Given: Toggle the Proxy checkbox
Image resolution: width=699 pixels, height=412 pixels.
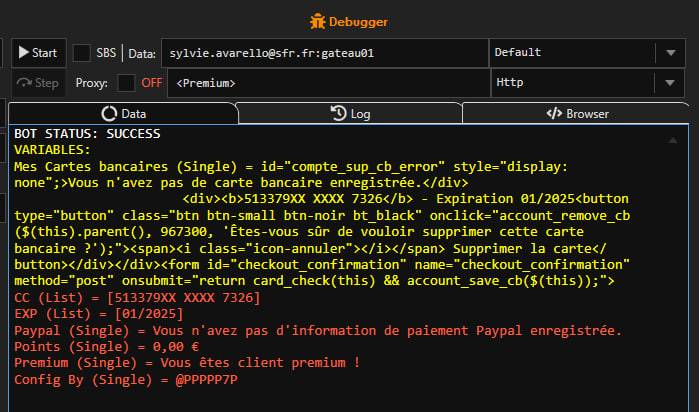Looking at the screenshot, I should click(x=126, y=83).
